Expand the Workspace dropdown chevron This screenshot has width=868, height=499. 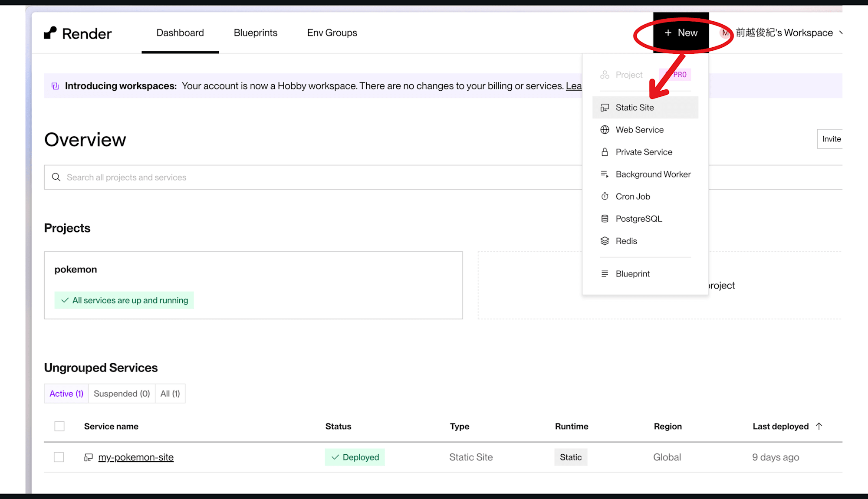point(841,33)
